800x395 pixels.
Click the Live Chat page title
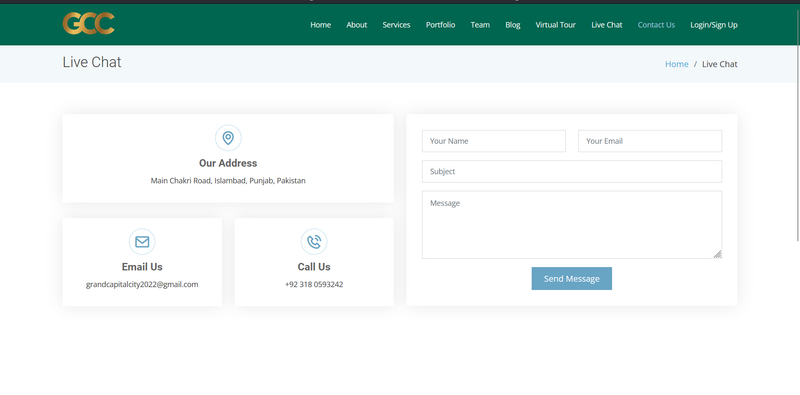92,62
